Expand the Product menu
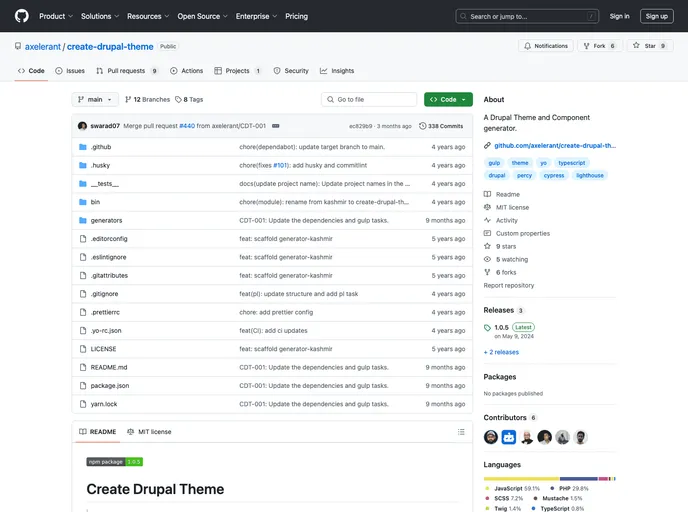 56,16
